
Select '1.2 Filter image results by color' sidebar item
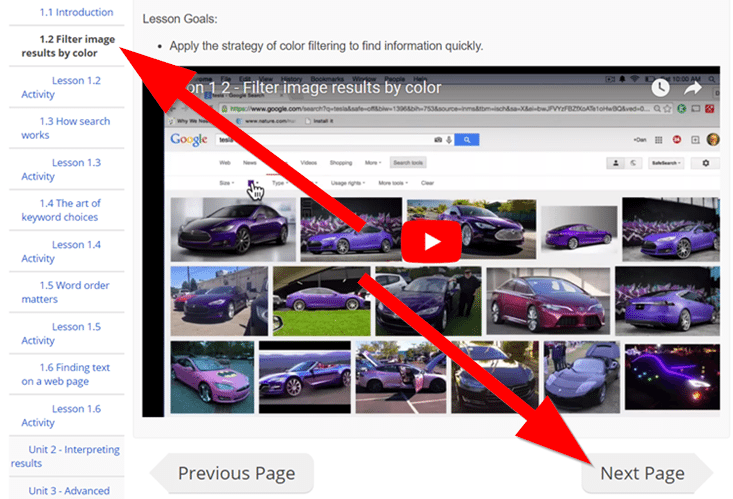pos(68,46)
